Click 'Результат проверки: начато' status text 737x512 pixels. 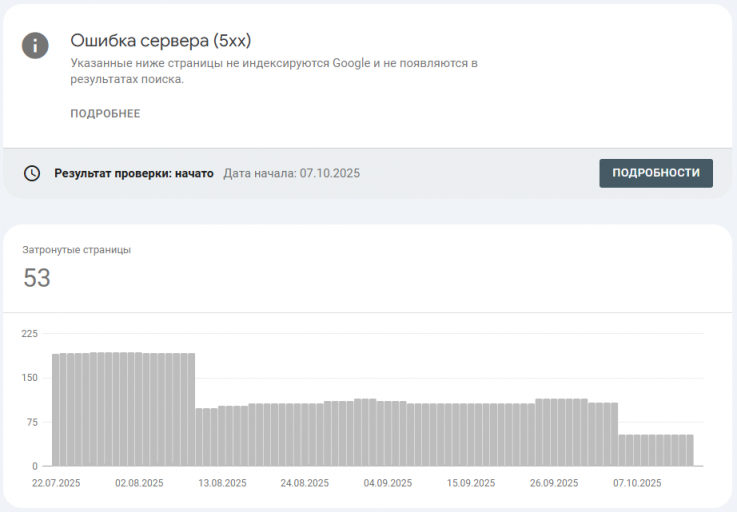coord(134,173)
